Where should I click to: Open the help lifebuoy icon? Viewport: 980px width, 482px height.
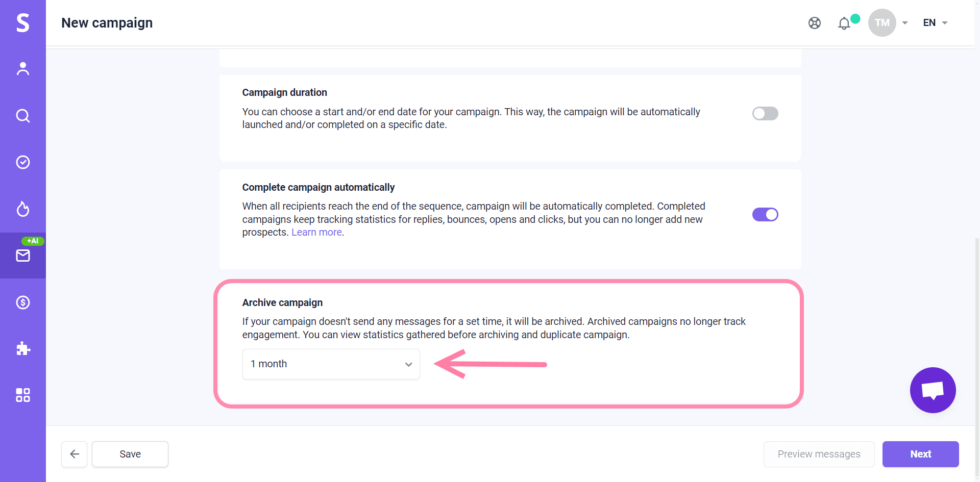(x=815, y=23)
